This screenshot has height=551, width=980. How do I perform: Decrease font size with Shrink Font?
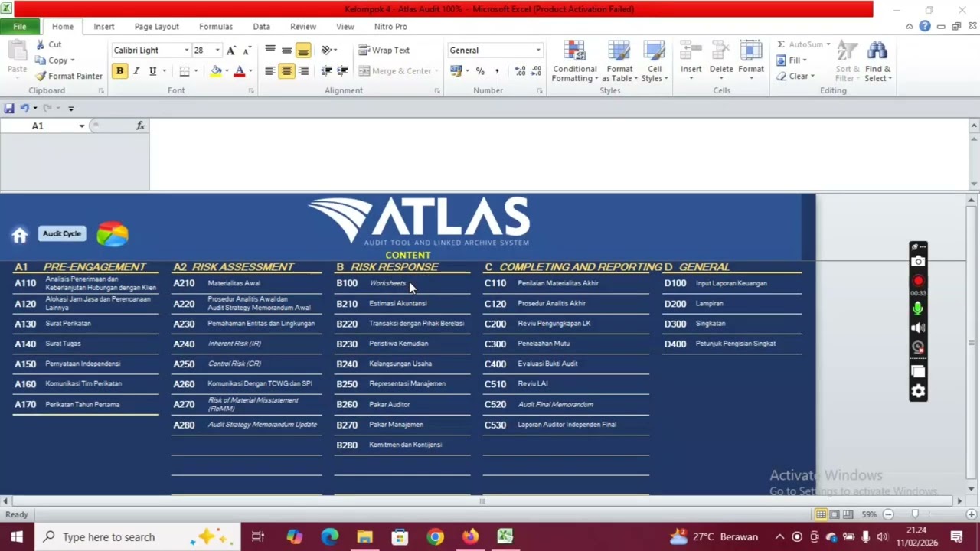click(x=247, y=50)
